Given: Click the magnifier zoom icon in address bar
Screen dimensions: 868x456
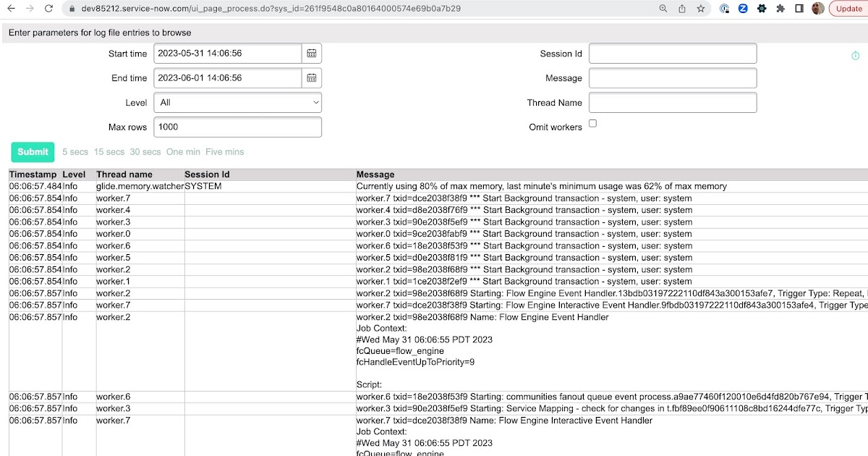Looking at the screenshot, I should pos(662,8).
